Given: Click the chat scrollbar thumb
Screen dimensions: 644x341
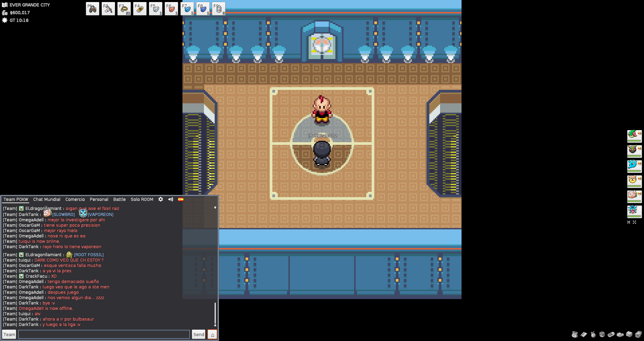Looking at the screenshot, I should coord(215,313).
